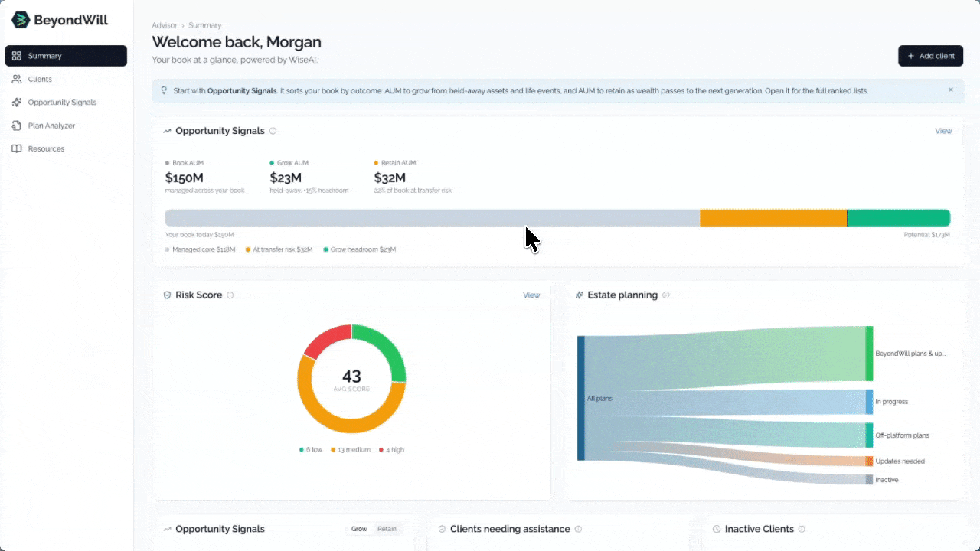Click the Opportunity Signals sparkle sidebar icon
Viewport: 980px width, 551px height.
tap(17, 103)
